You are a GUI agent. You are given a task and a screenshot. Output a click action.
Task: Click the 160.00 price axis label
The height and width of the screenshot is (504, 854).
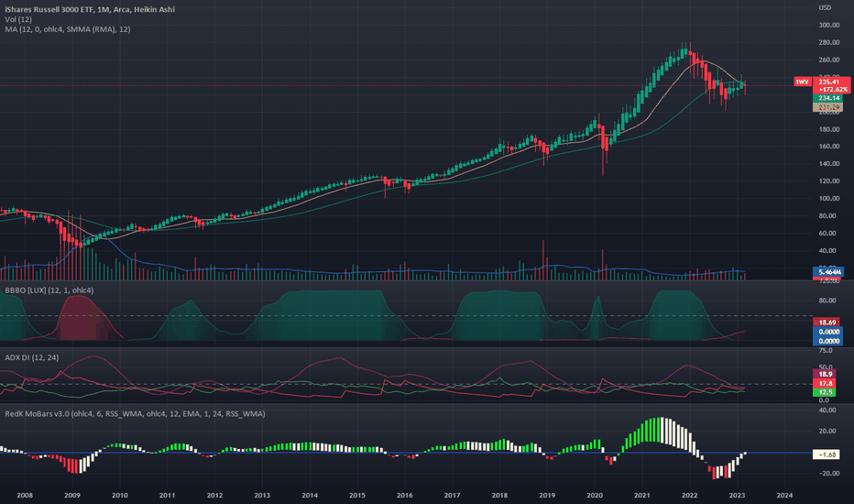829,147
